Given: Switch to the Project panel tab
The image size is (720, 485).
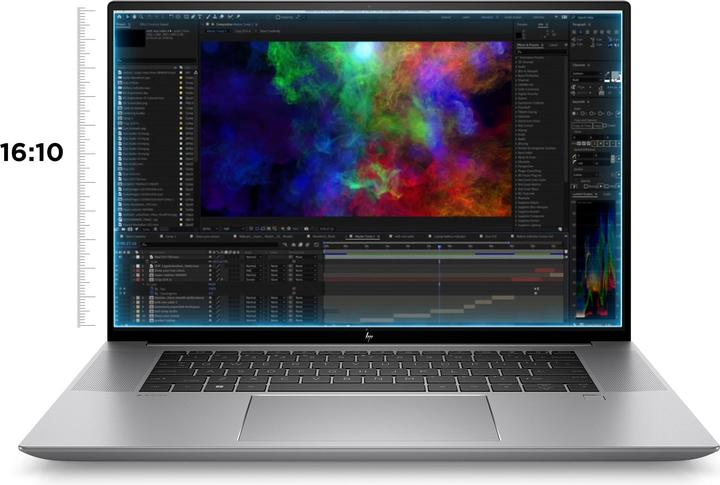Looking at the screenshot, I should pyautogui.click(x=122, y=24).
